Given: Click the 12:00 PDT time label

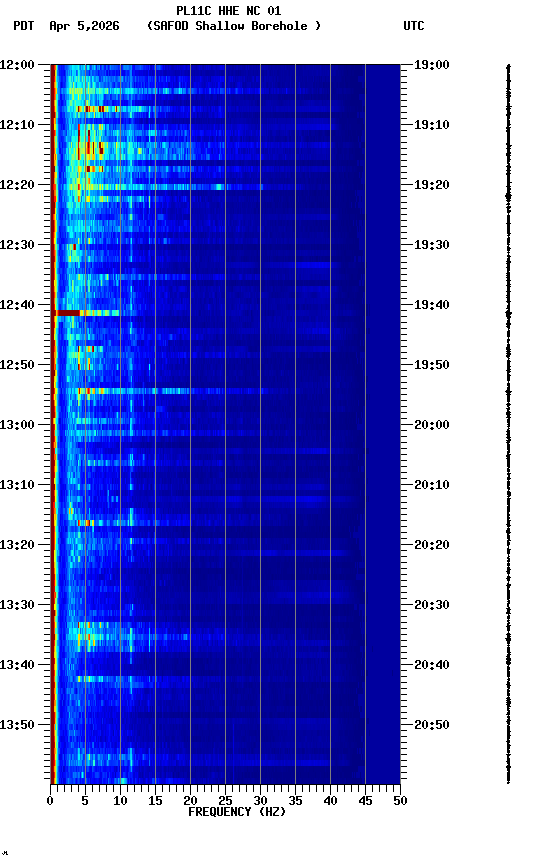Looking at the screenshot, I should 17,65.
